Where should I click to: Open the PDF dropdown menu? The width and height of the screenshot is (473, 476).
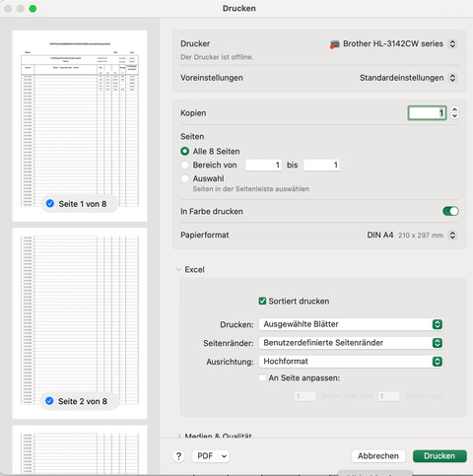point(211,456)
